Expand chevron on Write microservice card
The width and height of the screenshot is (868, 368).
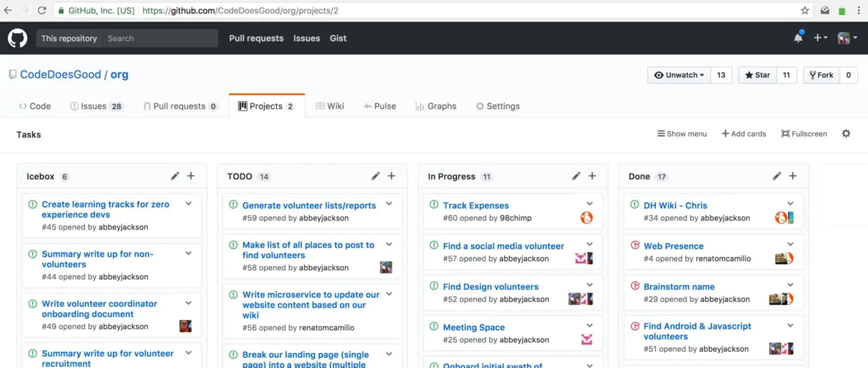(389, 294)
